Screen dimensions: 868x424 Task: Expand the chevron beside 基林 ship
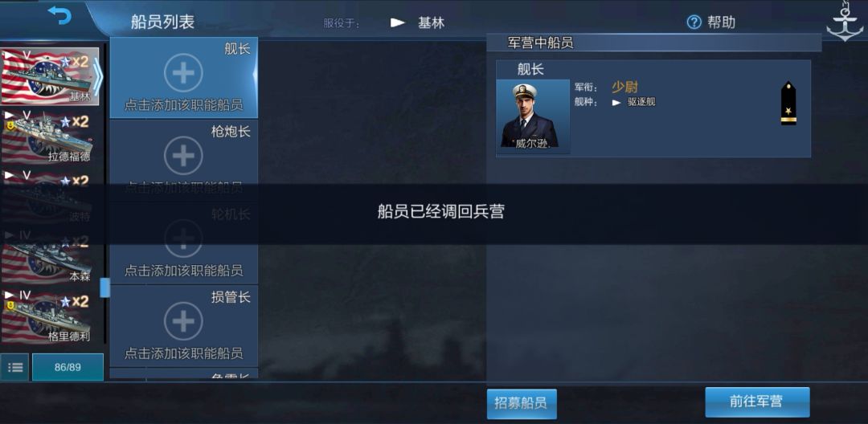[97, 77]
